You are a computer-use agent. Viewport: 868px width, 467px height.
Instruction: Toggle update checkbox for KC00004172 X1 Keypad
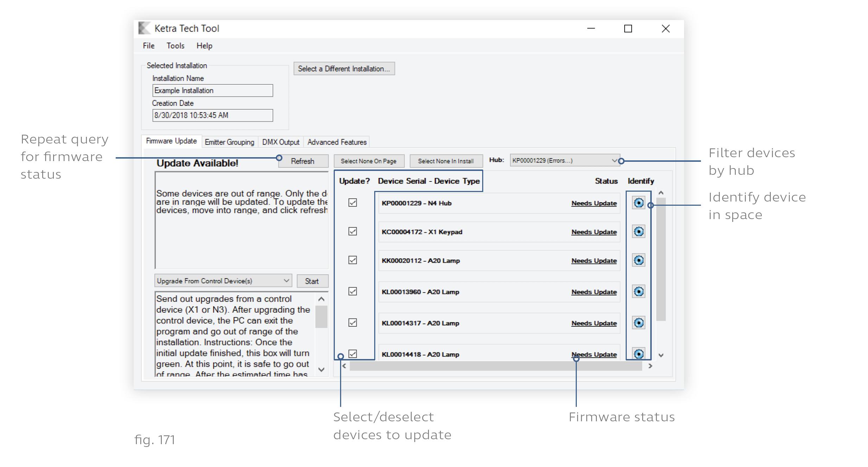[x=352, y=231]
